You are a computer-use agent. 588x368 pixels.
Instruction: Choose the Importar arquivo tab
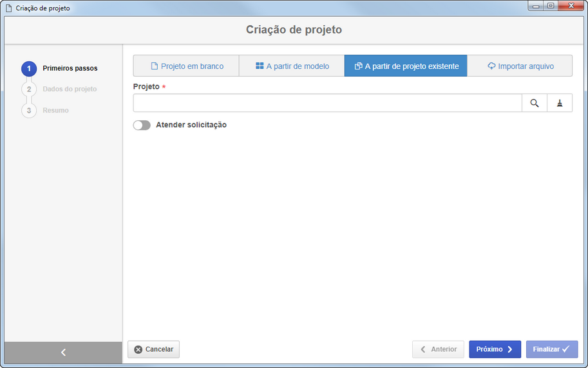(x=520, y=66)
